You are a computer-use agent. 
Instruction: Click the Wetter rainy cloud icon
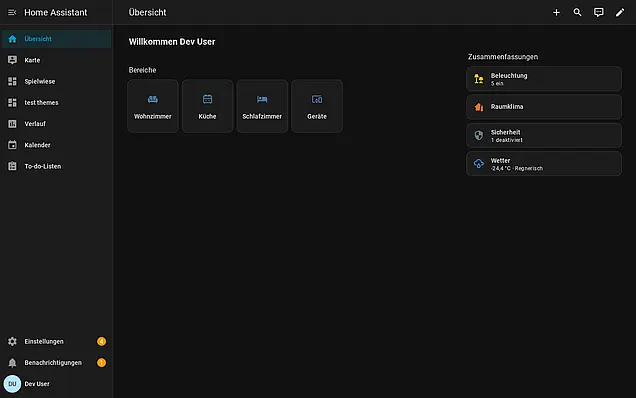(479, 164)
